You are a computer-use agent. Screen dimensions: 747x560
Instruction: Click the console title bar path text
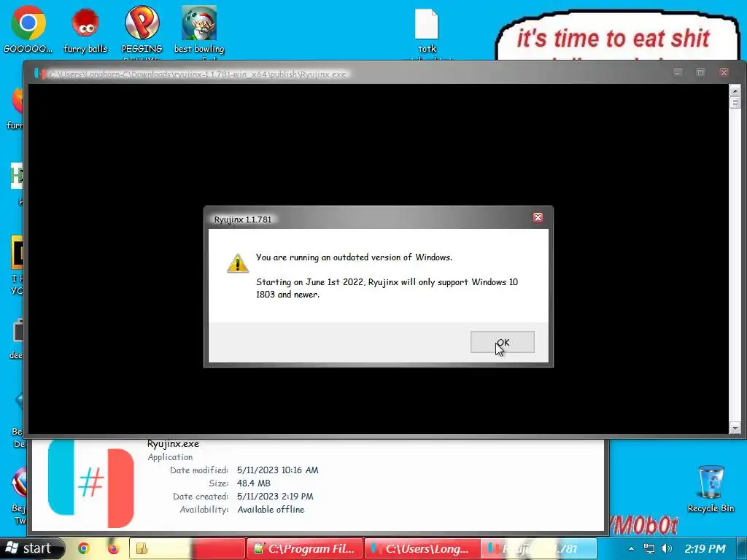click(x=198, y=74)
